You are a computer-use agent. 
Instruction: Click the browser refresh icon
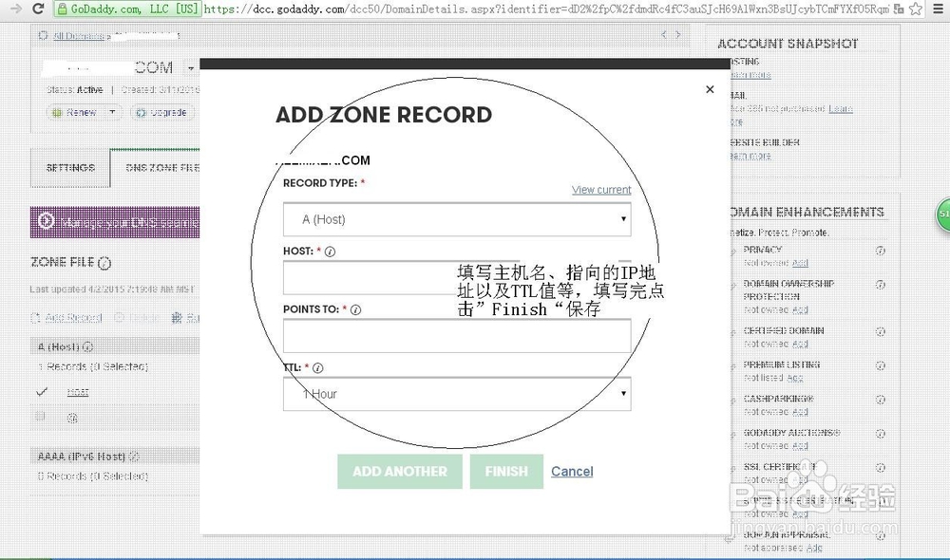pyautogui.click(x=38, y=9)
